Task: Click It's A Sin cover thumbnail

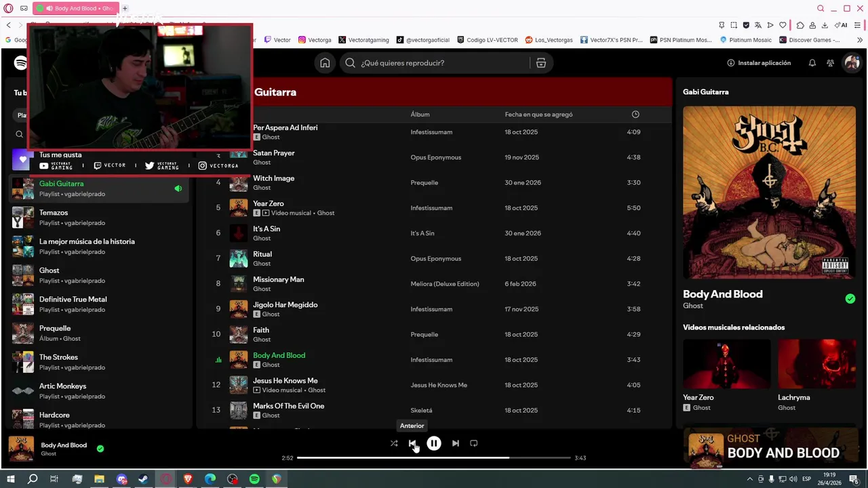Action: coord(239,233)
